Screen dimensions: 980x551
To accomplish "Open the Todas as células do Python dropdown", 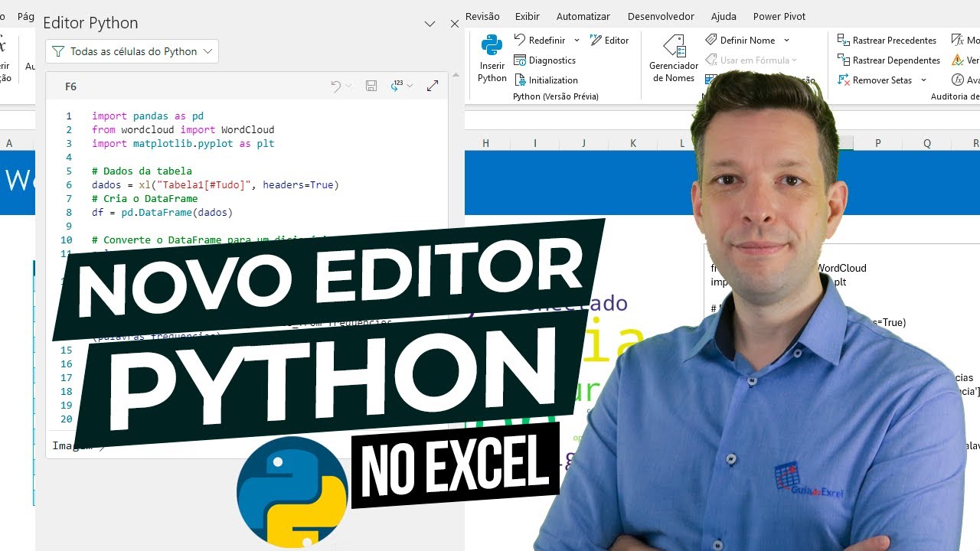I will [132, 51].
